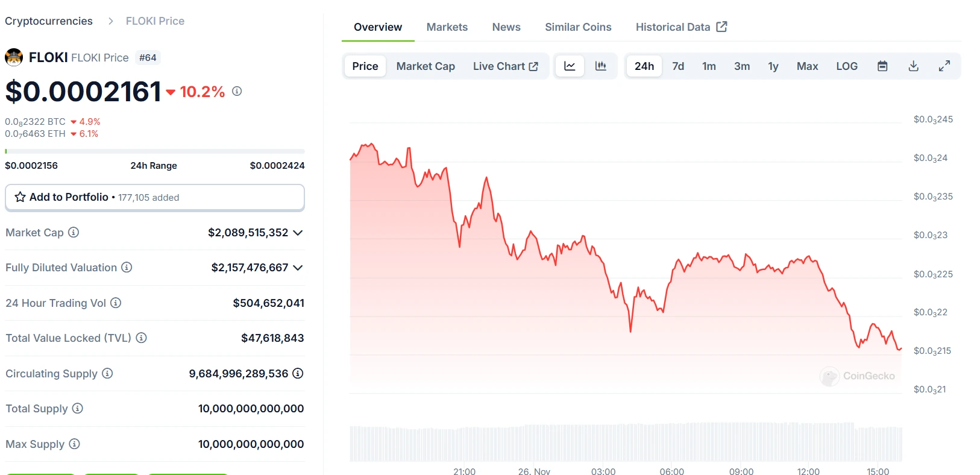Image resolution: width=980 pixels, height=475 pixels.
Task: Expand the Market Cap value dropdown
Action: 298,233
